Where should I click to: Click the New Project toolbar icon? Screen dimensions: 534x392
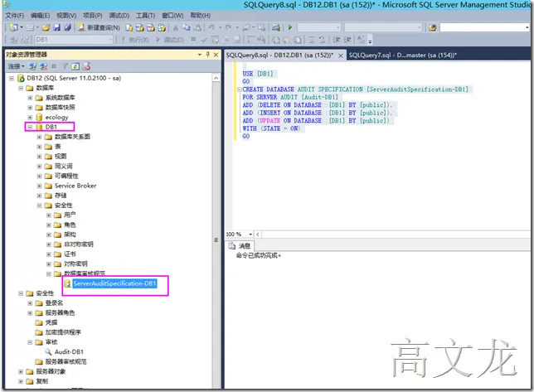pyautogui.click(x=14, y=27)
